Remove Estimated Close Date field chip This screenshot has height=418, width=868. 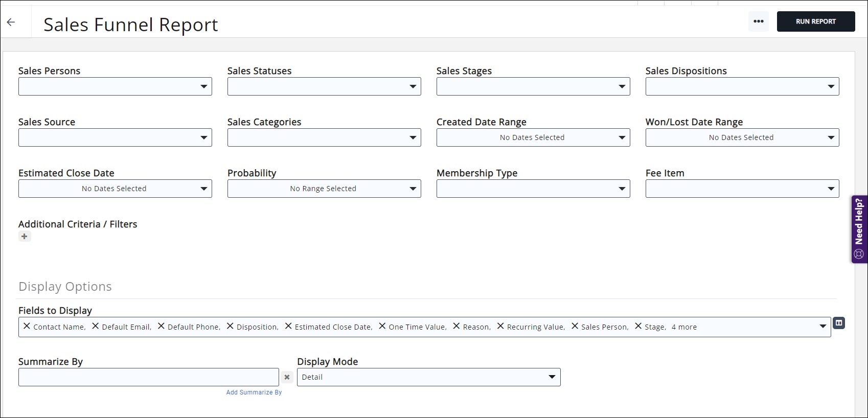tap(288, 326)
